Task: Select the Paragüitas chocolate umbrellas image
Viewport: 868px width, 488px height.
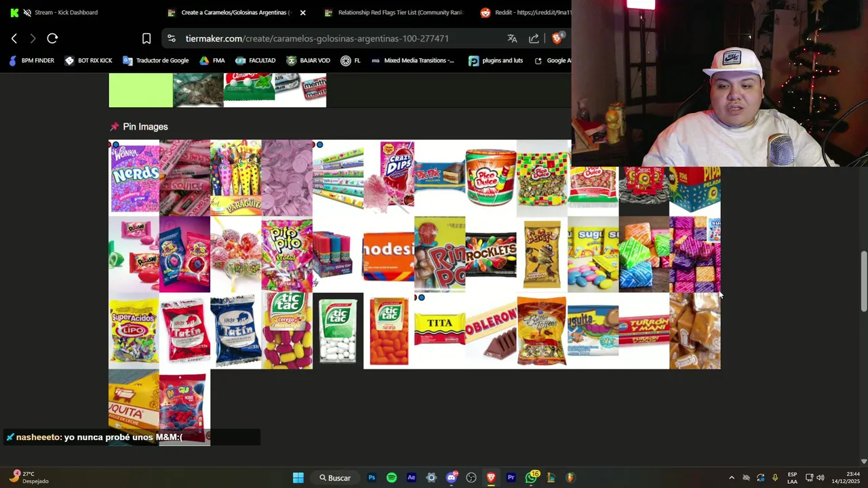Action: [236, 178]
